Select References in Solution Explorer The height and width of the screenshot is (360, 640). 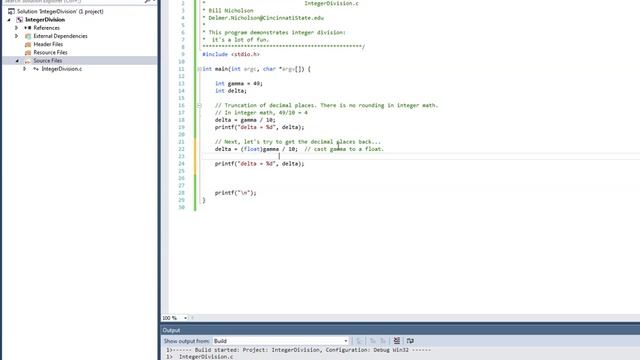47,28
